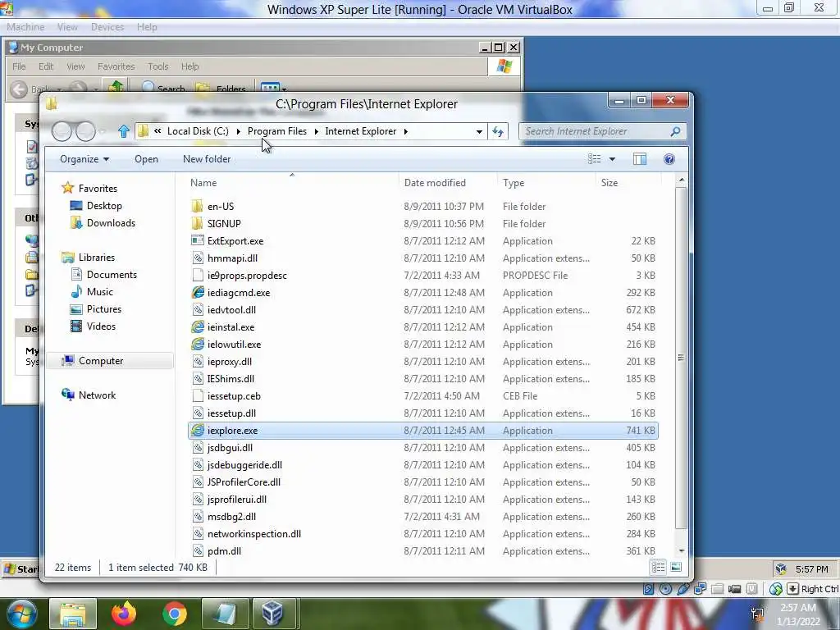The height and width of the screenshot is (630, 840).
Task: Click the XP Start button
Action: (x=21, y=568)
